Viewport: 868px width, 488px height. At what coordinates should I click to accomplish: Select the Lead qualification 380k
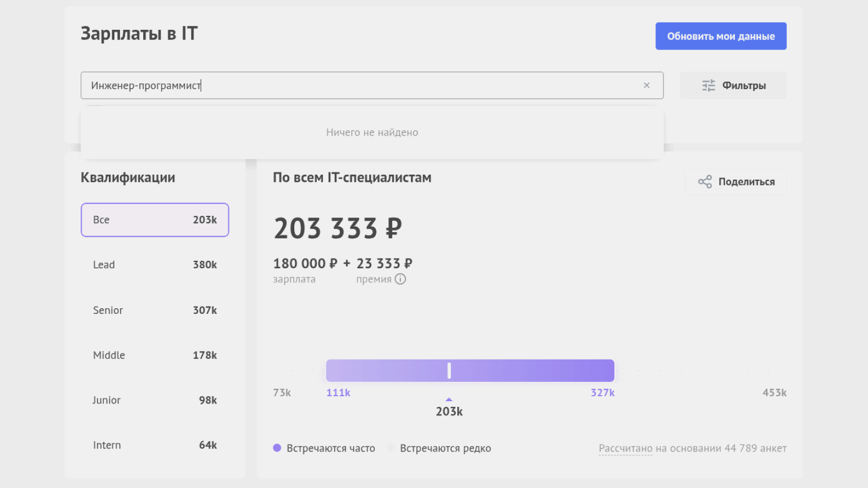coord(154,265)
